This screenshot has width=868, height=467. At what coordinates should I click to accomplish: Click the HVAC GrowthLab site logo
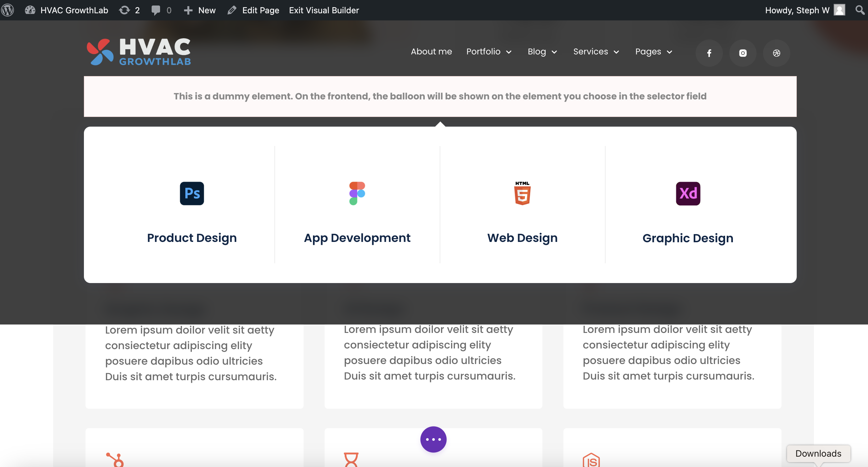click(138, 51)
